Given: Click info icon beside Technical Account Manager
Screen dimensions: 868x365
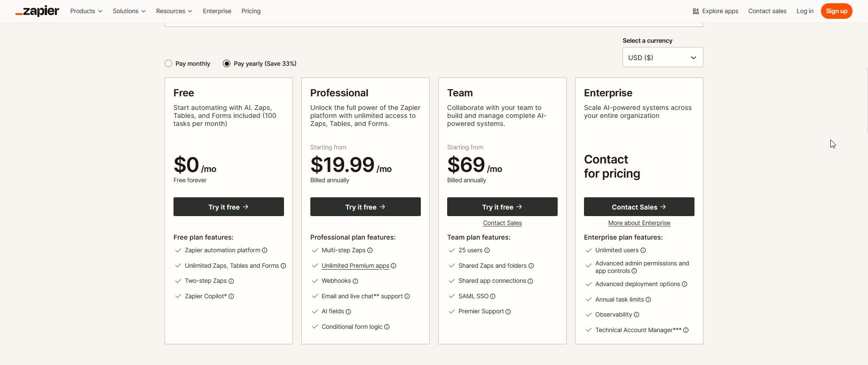Looking at the screenshot, I should (686, 330).
